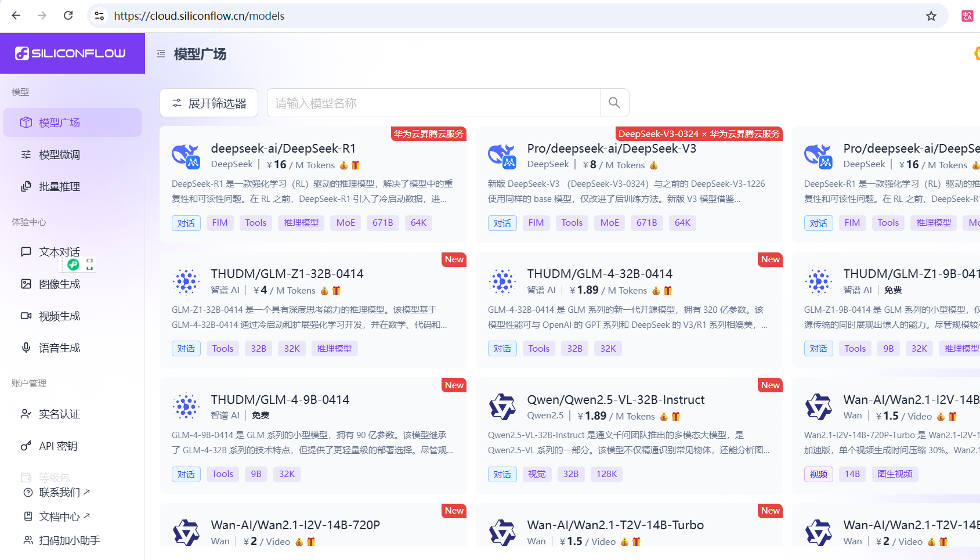Click 华为云昇腾云服务 badge on DeepSeek-R1
980x560 pixels.
click(x=429, y=134)
